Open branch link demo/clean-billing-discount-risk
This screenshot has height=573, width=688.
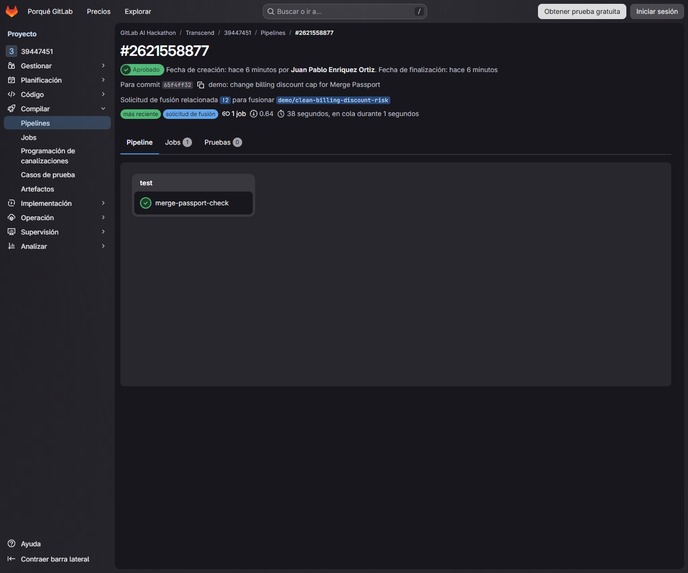click(333, 100)
